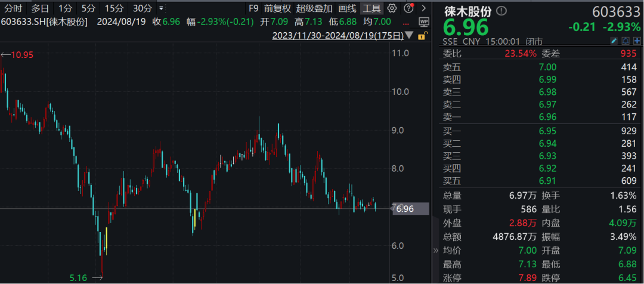Image resolution: width=644 pixels, height=284 pixels.
Task: Click 卖三 ask price 6.98
Action: [x=549, y=92]
